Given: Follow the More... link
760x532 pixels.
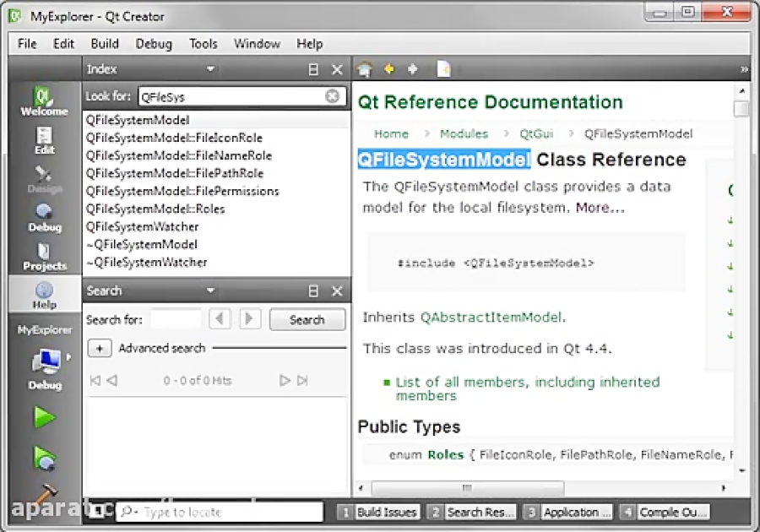Looking at the screenshot, I should 600,208.
